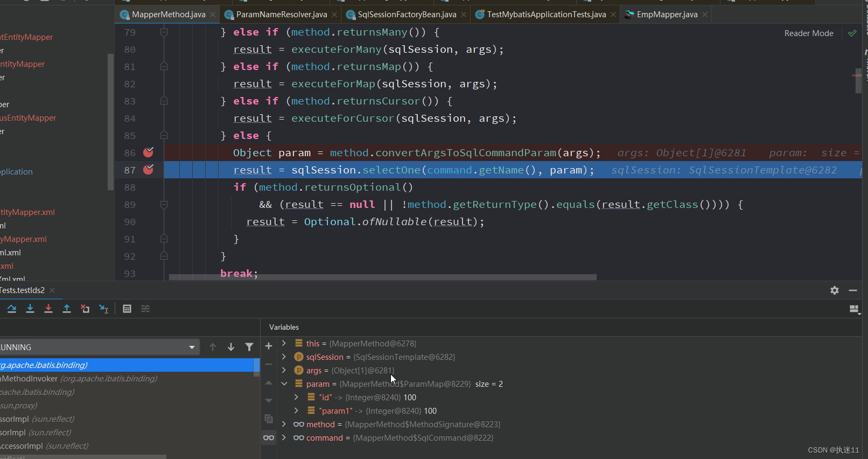The height and width of the screenshot is (459, 868).
Task: Collapse the param variable node
Action: [284, 384]
